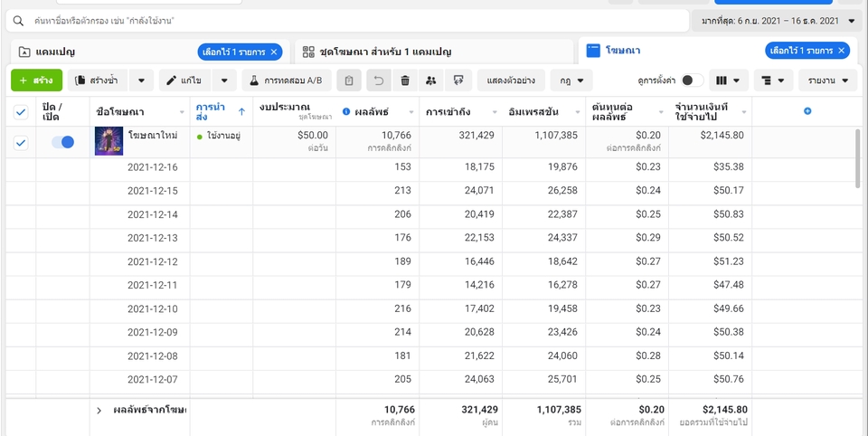Open ชื่อโฆษณา column header menu
868x436 pixels.
click(182, 112)
